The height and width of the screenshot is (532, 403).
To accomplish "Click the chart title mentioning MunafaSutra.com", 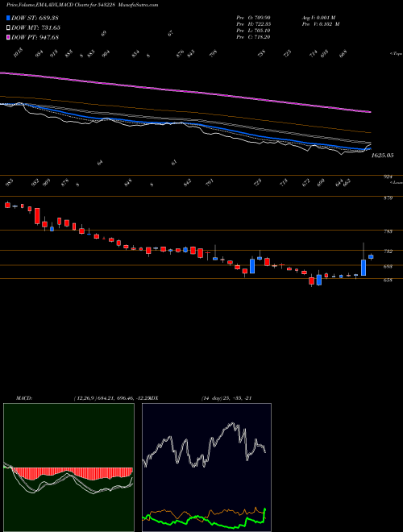I will pos(82,5).
